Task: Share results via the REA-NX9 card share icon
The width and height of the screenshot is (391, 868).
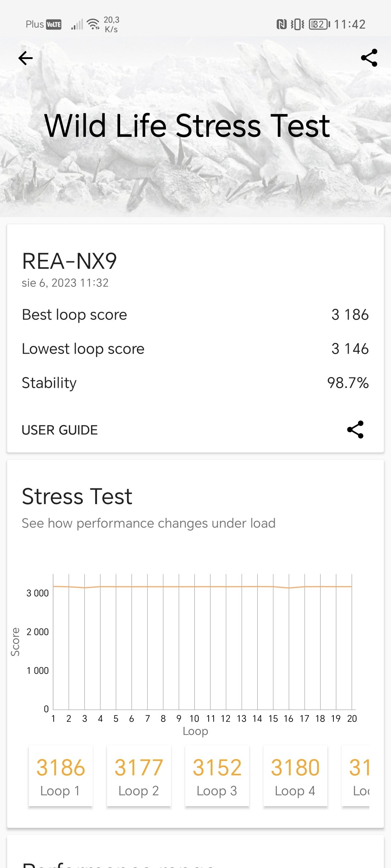Action: (355, 429)
